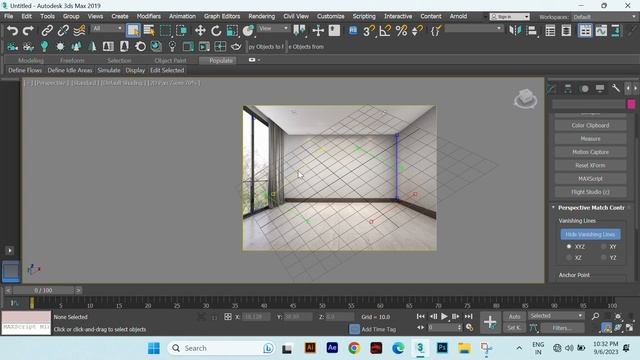Expand the left scene explorer play arrow
This screenshot has height=360, width=640.
tap(9, 250)
